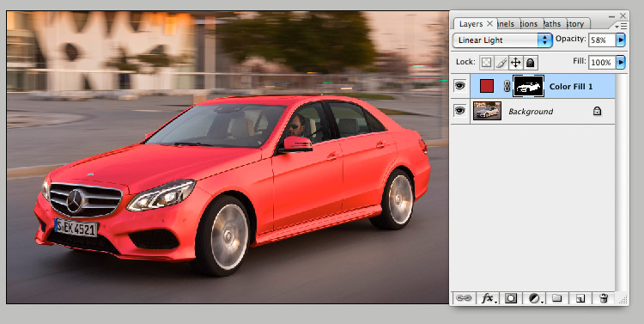This screenshot has height=324, width=644.
Task: Add a layer mask
Action: tap(511, 298)
